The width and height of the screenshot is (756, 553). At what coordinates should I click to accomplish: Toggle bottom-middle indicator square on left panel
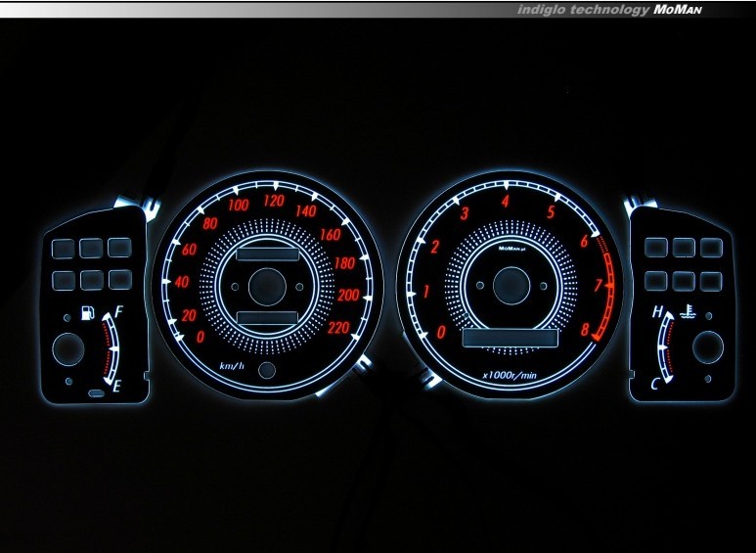[93, 279]
